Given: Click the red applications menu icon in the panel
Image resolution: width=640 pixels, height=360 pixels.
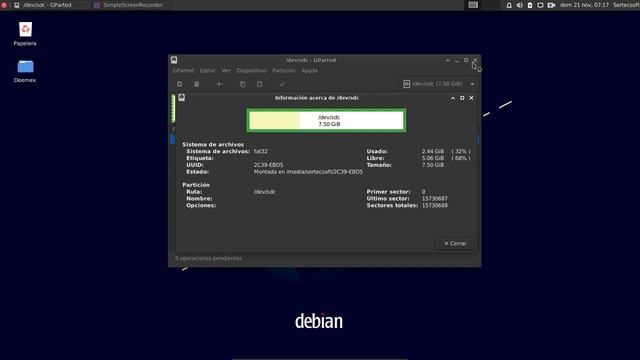Looking at the screenshot, I should click(4, 5).
